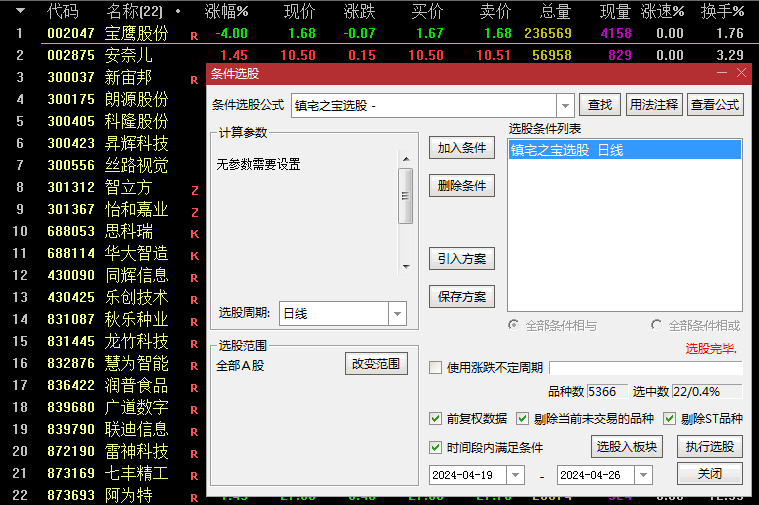
Task: Open the 条件选股公式 dropdown arrow
Action: 565,106
